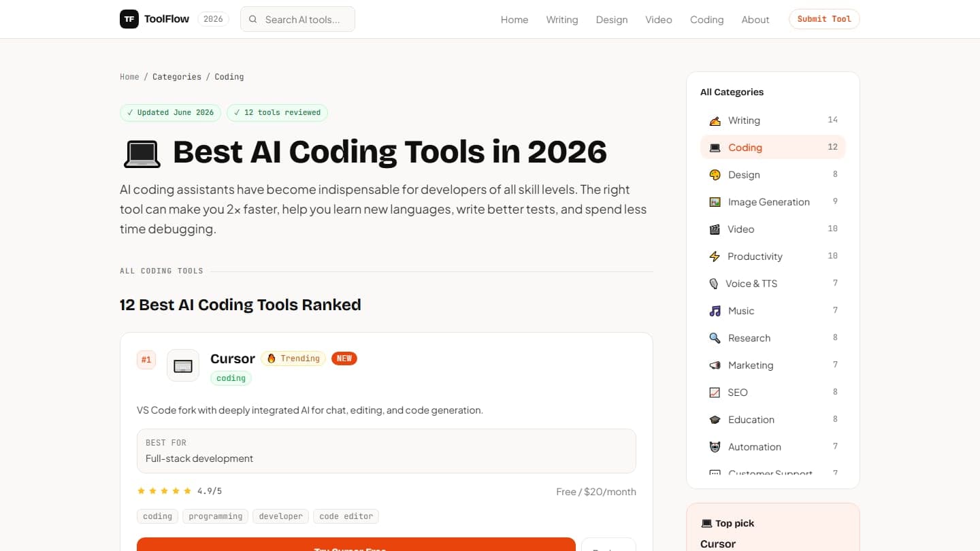This screenshot has height=551, width=980.
Task: Open the Home navigation link
Action: pyautogui.click(x=514, y=20)
